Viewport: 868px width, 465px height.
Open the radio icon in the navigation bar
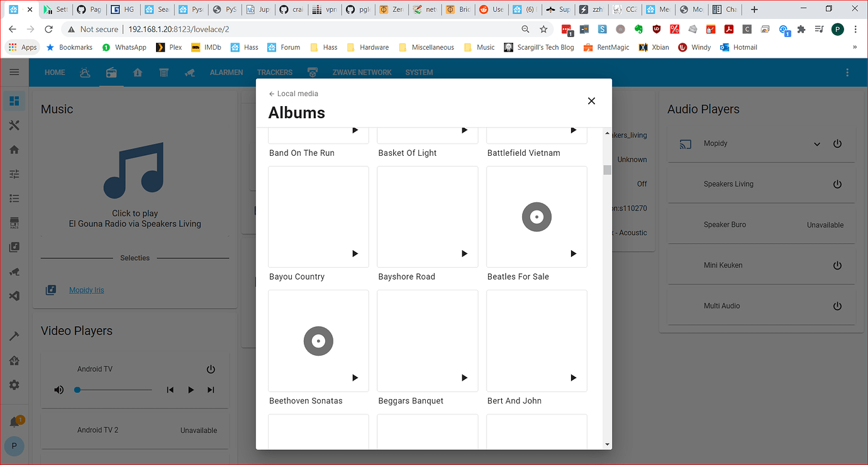111,72
